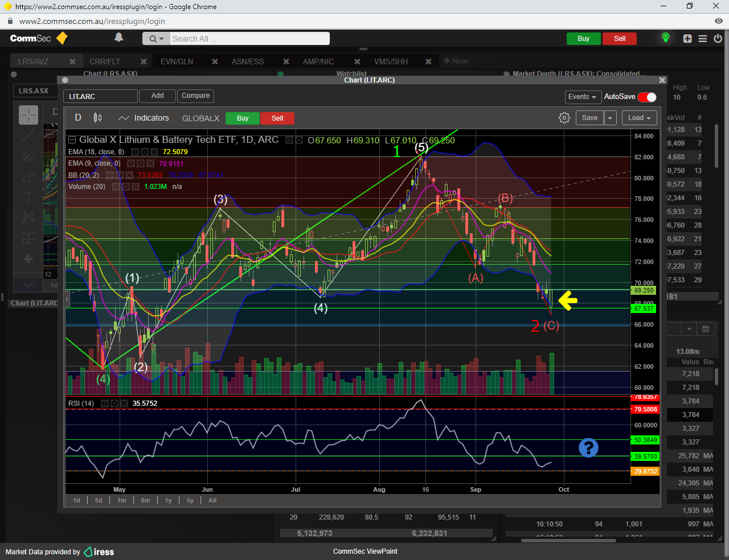The width and height of the screenshot is (729, 560).
Task: Remove the RSI (14) indicator
Action: [x=124, y=403]
